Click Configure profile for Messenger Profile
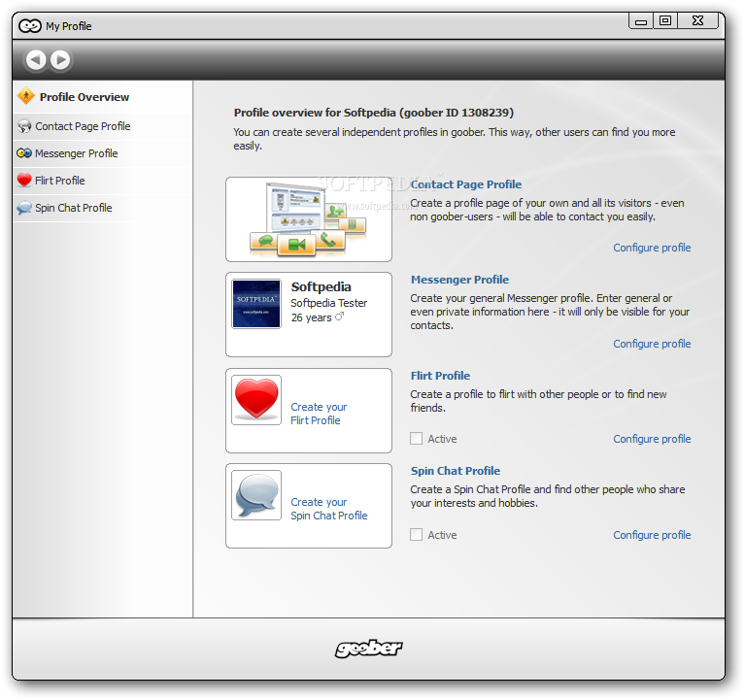Viewport: 745px width, 700px height. pos(652,344)
